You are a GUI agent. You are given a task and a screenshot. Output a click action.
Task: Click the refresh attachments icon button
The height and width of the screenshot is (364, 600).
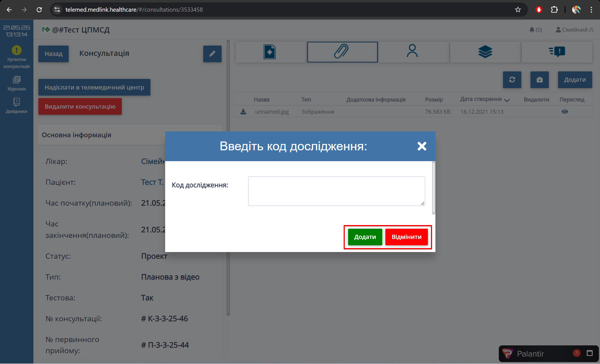512,80
